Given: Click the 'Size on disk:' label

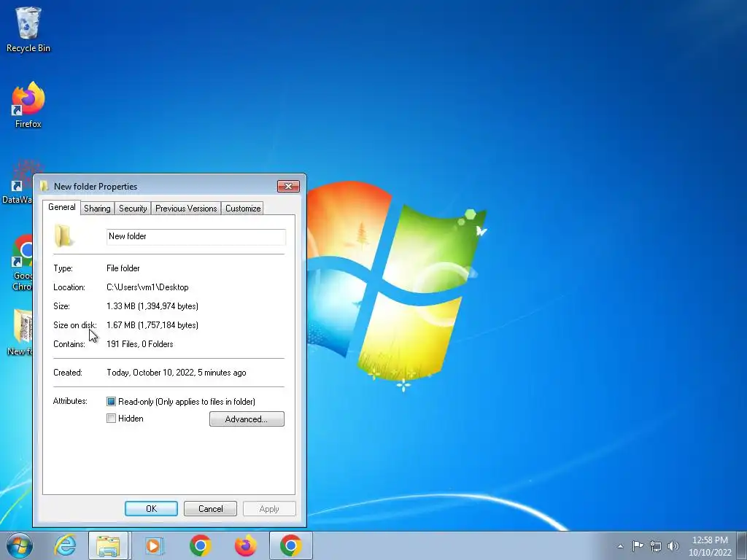Looking at the screenshot, I should pyautogui.click(x=75, y=325).
